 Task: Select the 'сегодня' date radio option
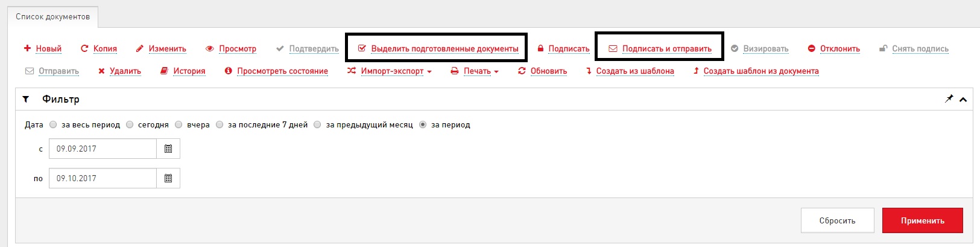click(x=130, y=124)
